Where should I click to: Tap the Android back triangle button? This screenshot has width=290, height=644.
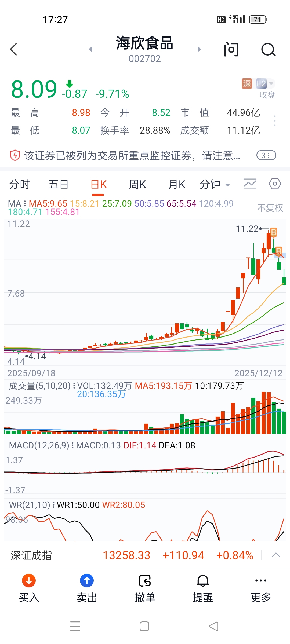tap(214, 626)
